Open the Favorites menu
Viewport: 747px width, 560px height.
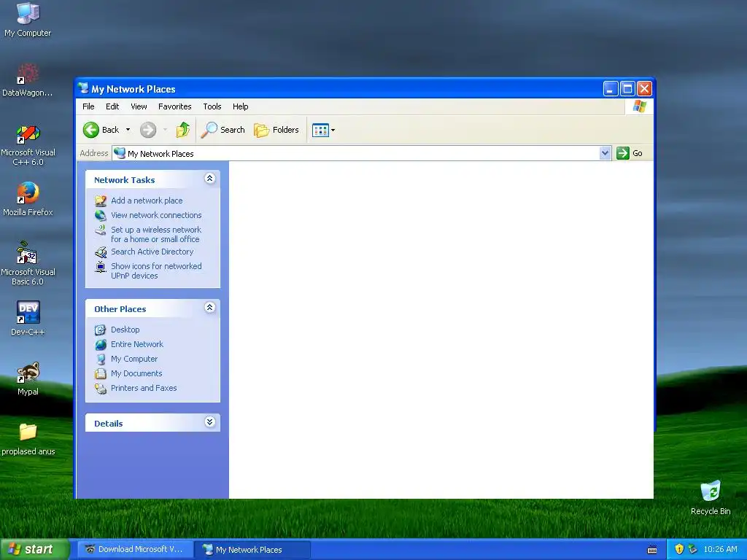coord(175,106)
